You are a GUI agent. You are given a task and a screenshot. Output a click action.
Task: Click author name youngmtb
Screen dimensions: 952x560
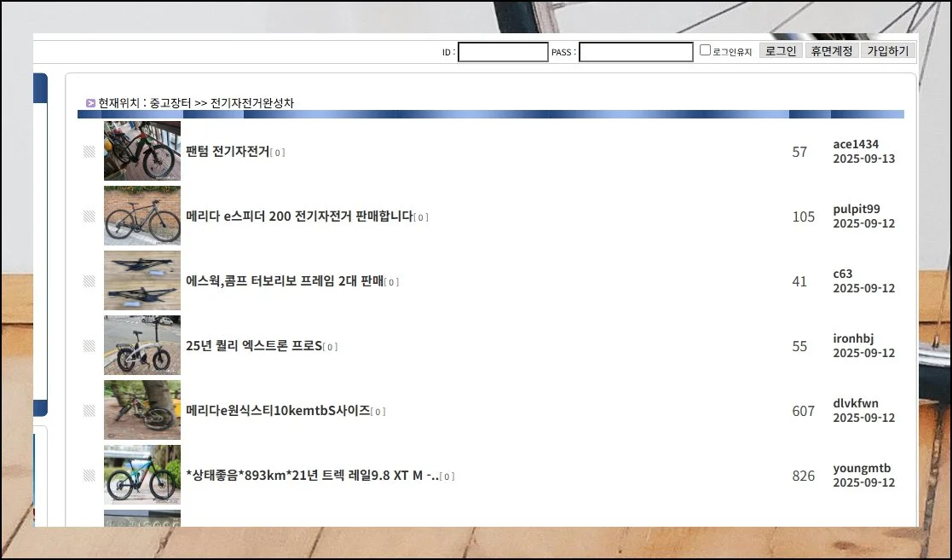pos(862,468)
